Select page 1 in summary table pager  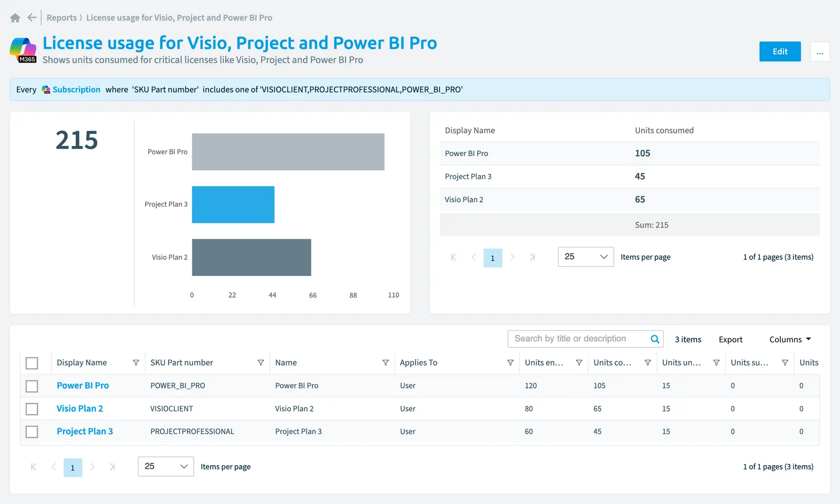[492, 258]
